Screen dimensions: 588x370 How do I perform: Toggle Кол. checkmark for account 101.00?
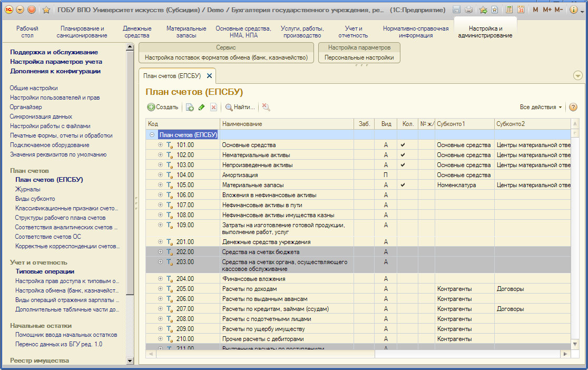click(x=403, y=145)
